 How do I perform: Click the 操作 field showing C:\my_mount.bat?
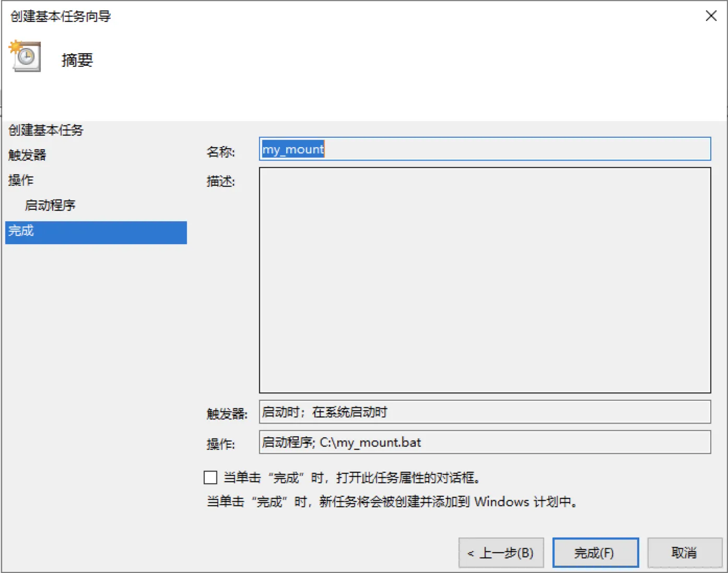click(x=485, y=442)
